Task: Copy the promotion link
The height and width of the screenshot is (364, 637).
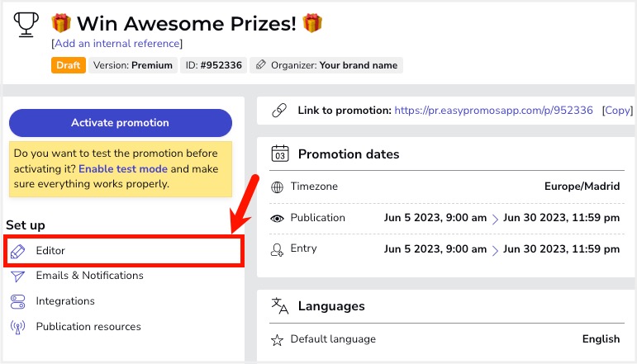Action: 617,110
